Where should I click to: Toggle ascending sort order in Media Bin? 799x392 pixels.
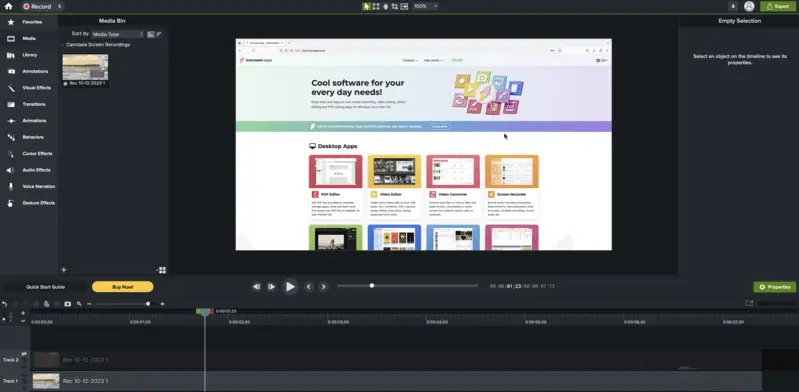coord(151,34)
